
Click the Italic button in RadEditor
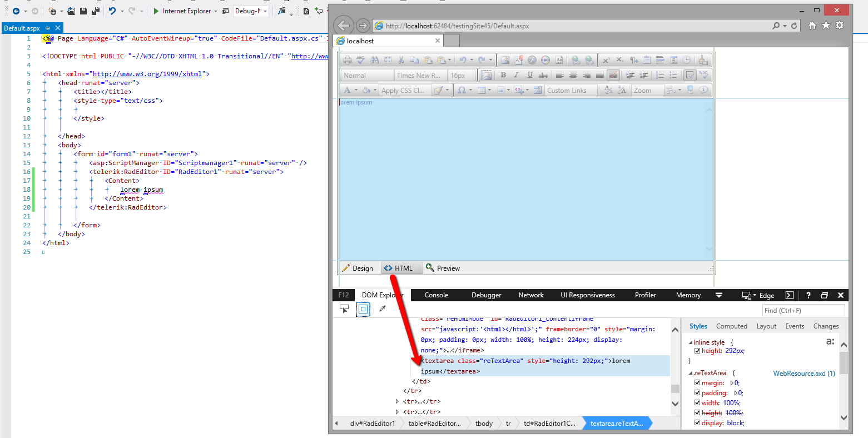click(x=517, y=75)
